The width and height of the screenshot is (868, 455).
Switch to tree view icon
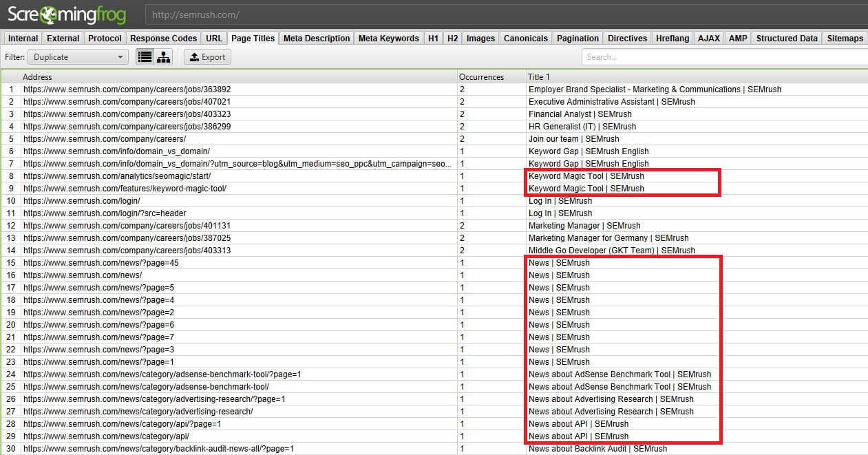(163, 57)
